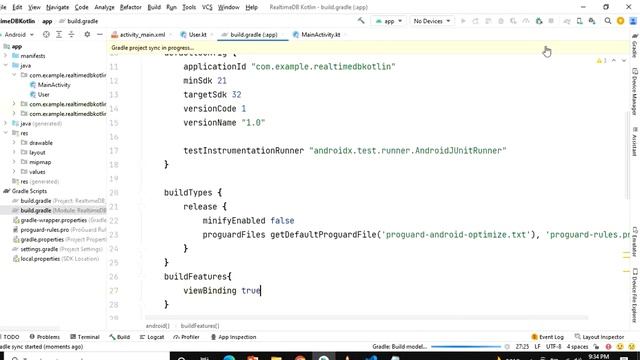Image resolution: width=640 pixels, height=360 pixels.
Task: Expand the mipmap folder
Action: click(x=14, y=162)
